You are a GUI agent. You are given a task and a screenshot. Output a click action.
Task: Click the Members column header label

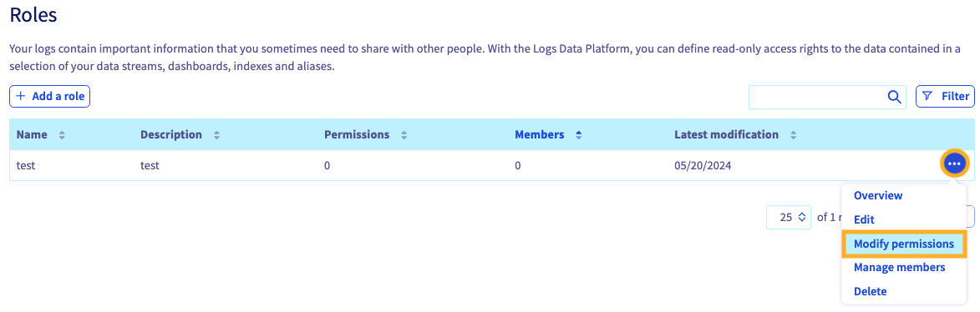pyautogui.click(x=540, y=135)
